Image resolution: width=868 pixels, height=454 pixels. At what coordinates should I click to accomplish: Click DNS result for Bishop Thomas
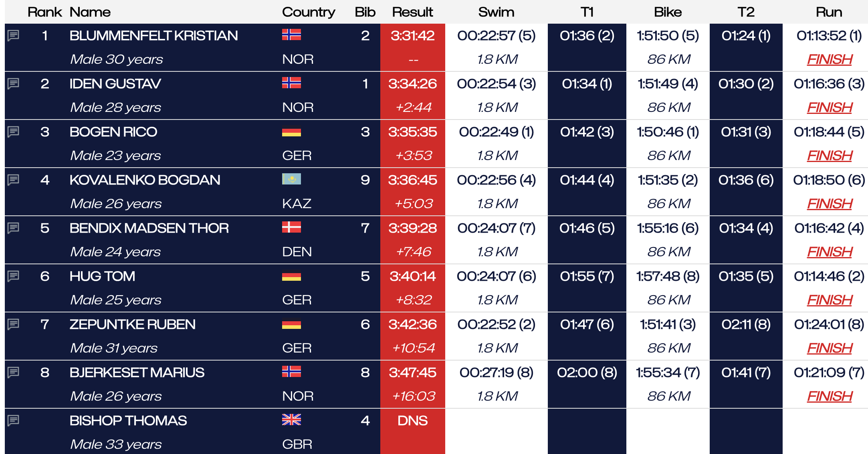coord(412,420)
